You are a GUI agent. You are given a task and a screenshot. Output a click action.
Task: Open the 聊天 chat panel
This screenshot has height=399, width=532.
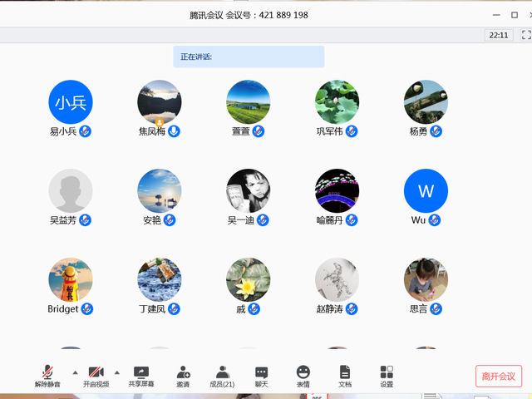261,376
